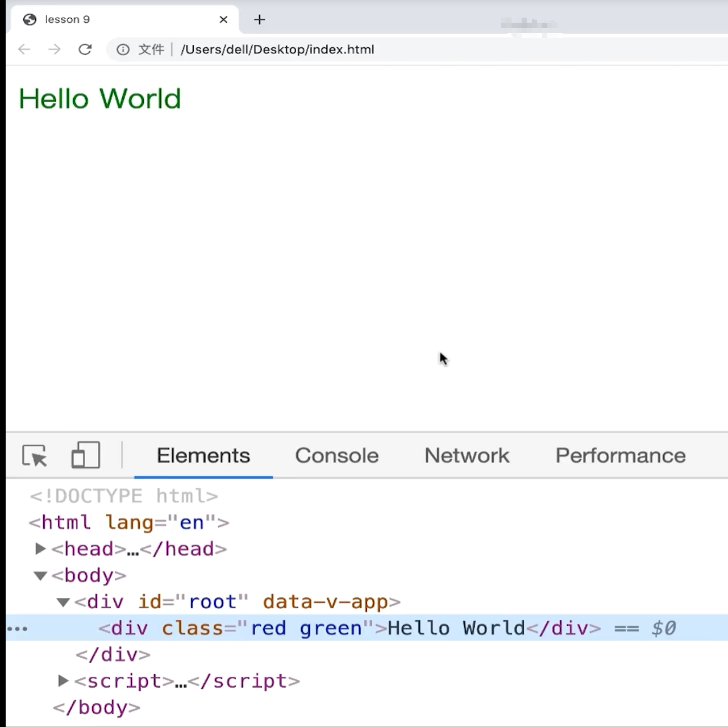Select the closing </body> line

97,707
